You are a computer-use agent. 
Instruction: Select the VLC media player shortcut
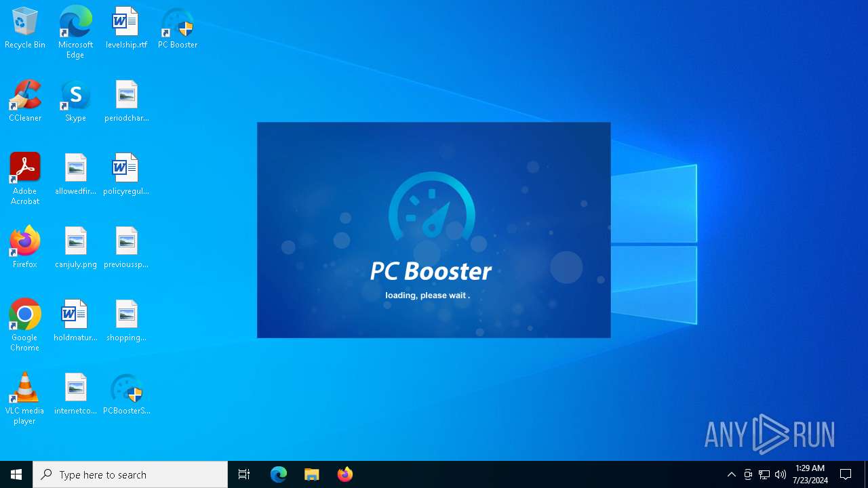pos(25,399)
